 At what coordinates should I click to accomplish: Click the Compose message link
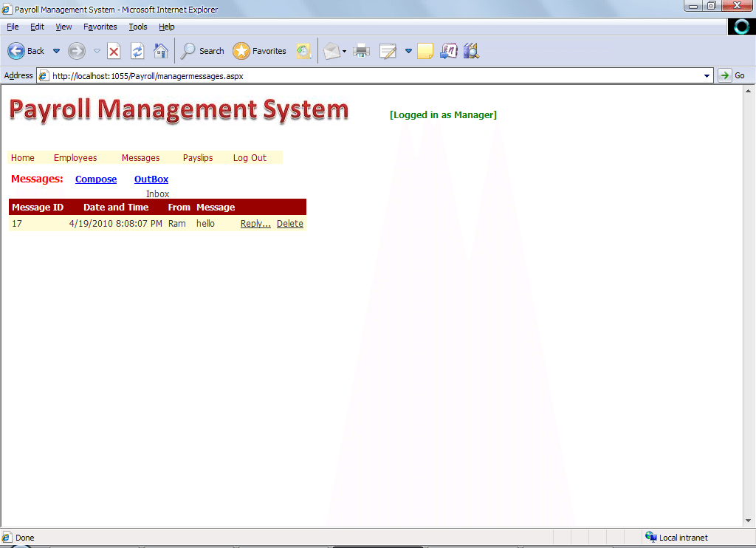[x=96, y=179]
